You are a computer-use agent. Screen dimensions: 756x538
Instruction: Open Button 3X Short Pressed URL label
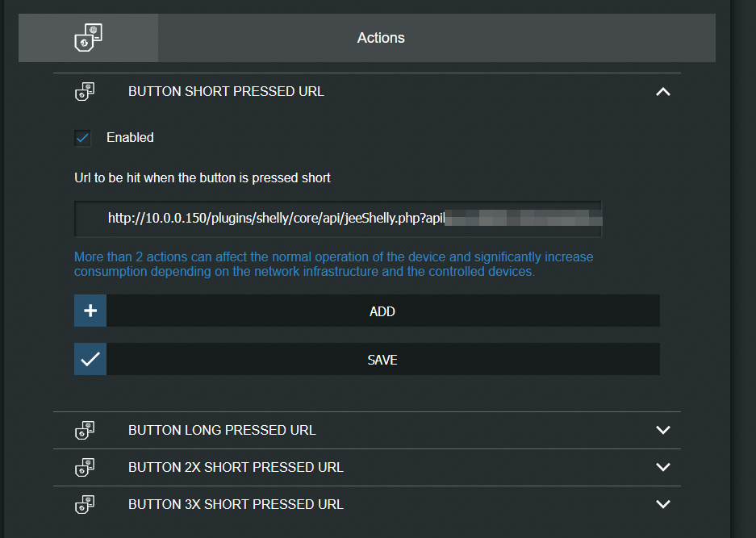pyautogui.click(x=236, y=504)
